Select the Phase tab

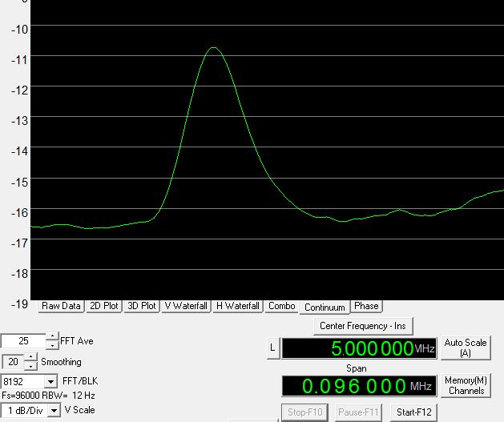(x=366, y=306)
